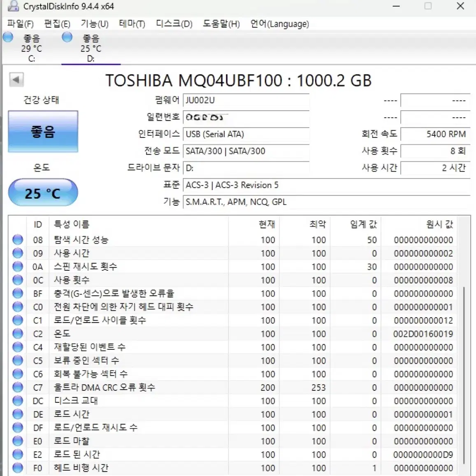Click status orb of row C4 재할당된 이벤트 수
The image size is (476, 476).
click(x=18, y=347)
